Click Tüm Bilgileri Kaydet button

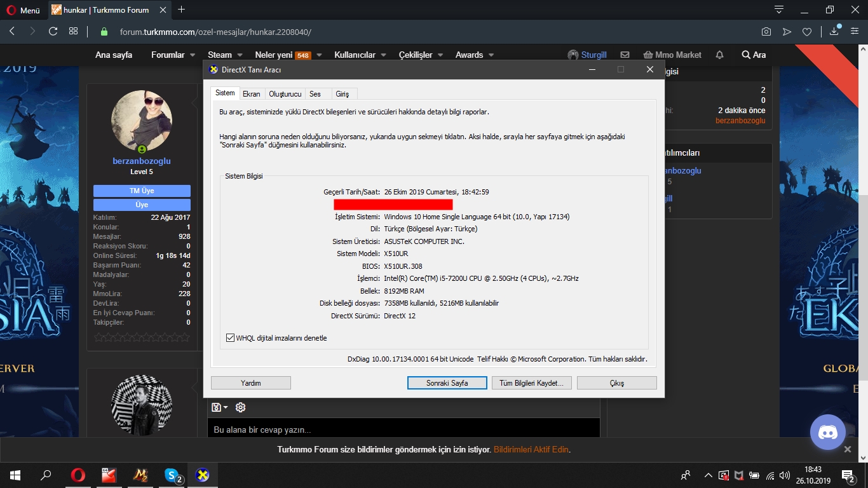(532, 383)
